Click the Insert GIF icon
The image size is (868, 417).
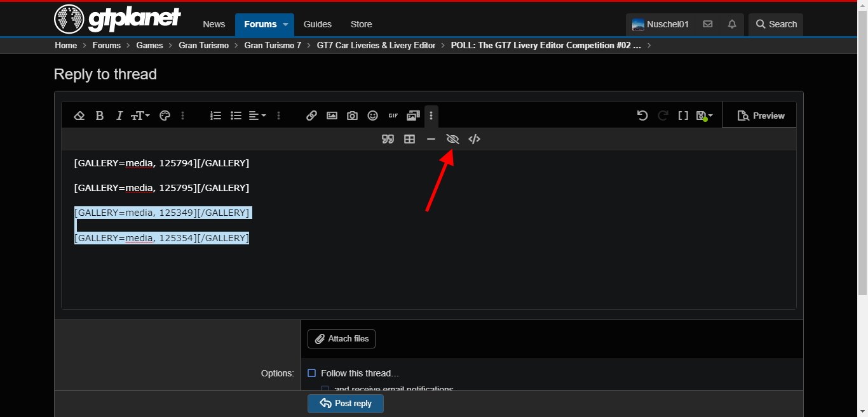point(393,116)
